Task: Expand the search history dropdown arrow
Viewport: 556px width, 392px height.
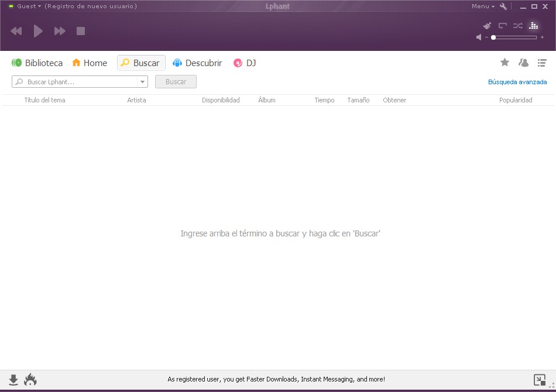Action: pyautogui.click(x=142, y=82)
